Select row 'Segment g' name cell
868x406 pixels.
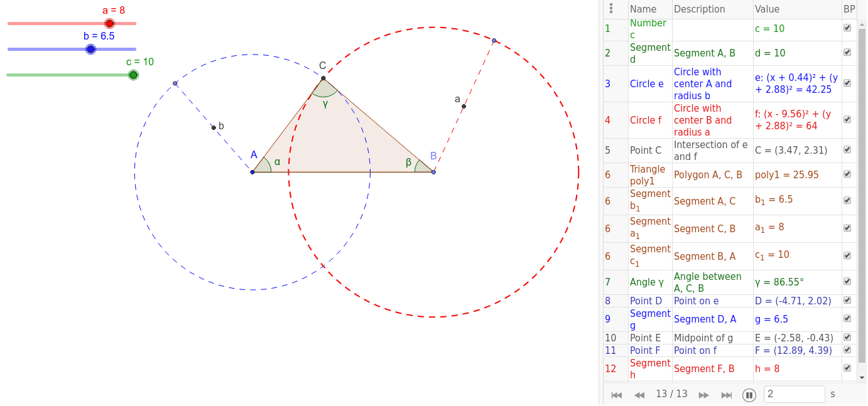[x=650, y=319]
